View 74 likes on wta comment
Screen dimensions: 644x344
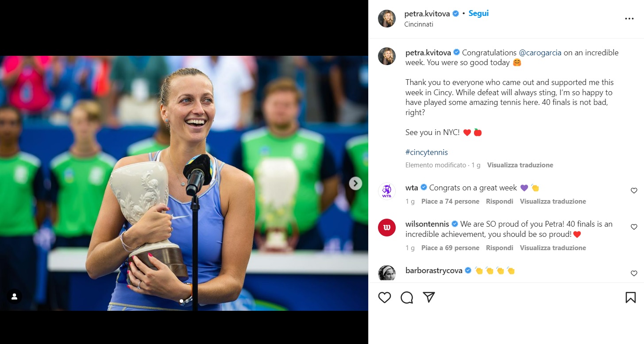[450, 201]
